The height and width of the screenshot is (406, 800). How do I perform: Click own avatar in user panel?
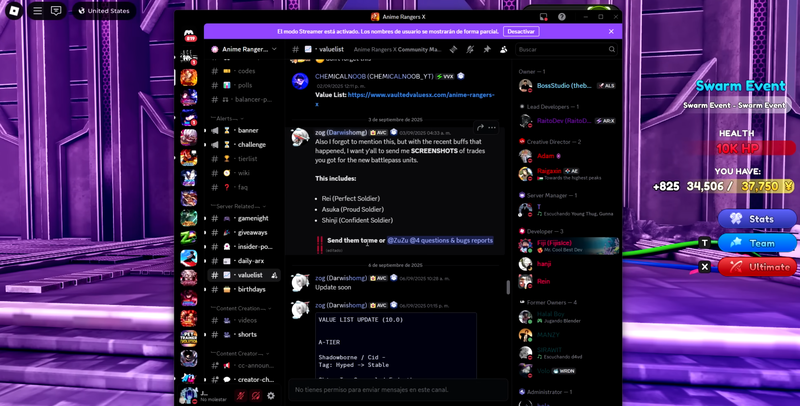pyautogui.click(x=188, y=395)
